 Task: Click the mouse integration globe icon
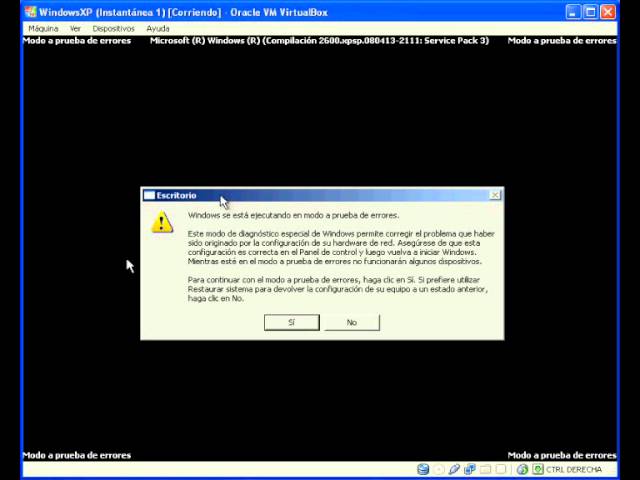point(522,469)
